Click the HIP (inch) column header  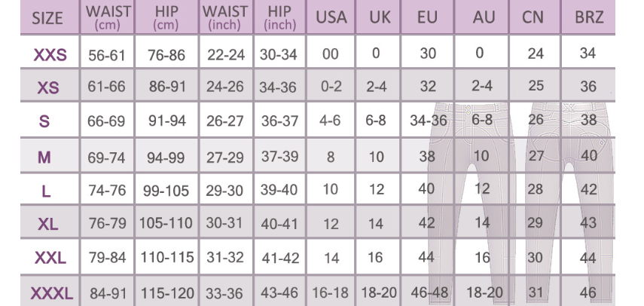[x=279, y=17]
